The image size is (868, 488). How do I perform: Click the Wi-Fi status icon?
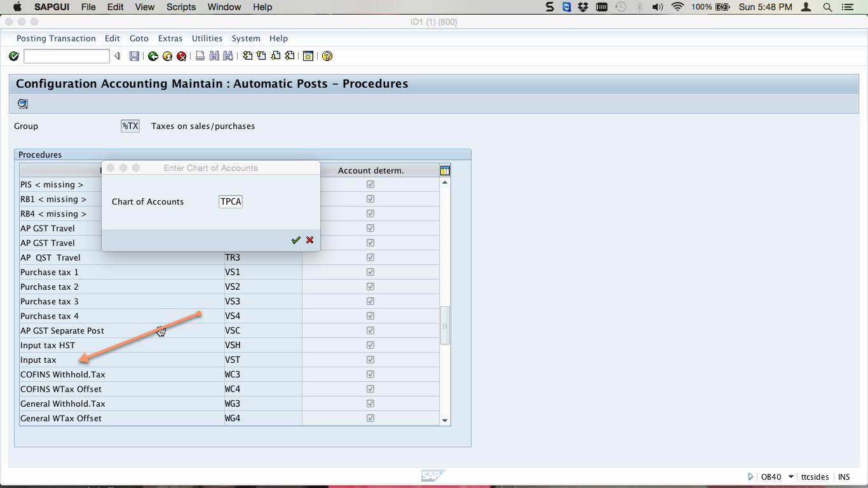(x=677, y=7)
